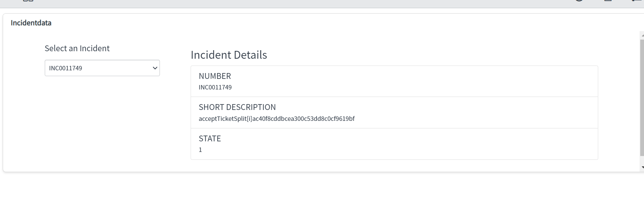Click the NUMBER field row
The height and width of the screenshot is (197, 644).
pos(393,81)
